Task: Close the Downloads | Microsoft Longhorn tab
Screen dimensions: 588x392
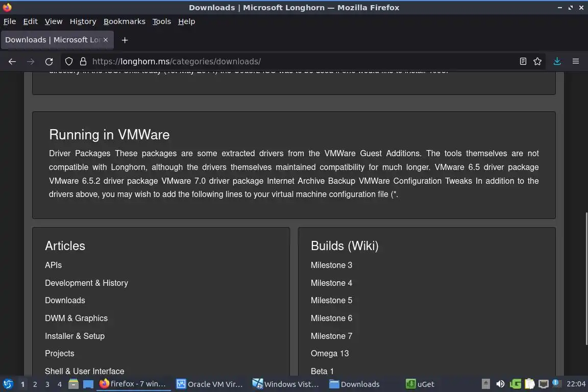Action: [106, 40]
